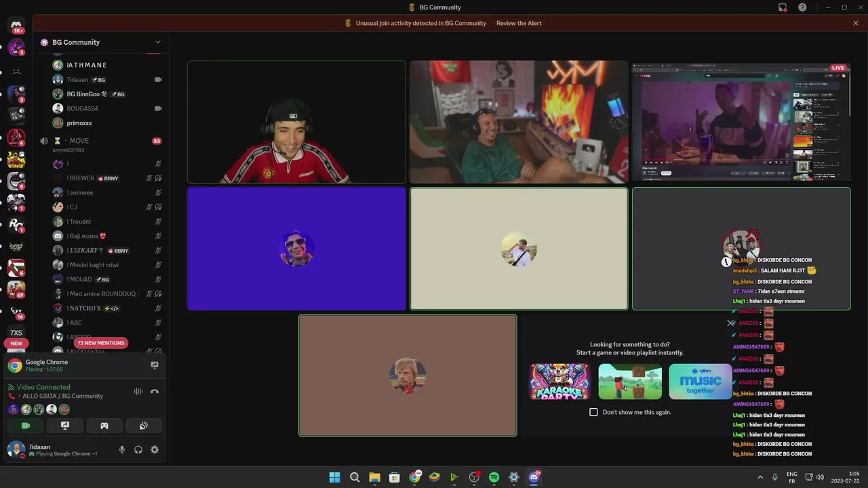The height and width of the screenshot is (488, 868).
Task: Click Review the Alert link
Action: [519, 23]
